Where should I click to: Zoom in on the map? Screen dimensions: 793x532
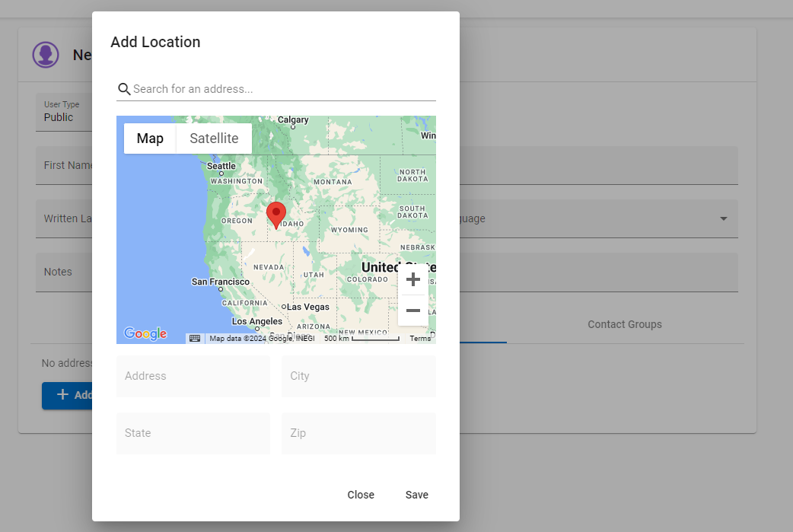pos(413,279)
